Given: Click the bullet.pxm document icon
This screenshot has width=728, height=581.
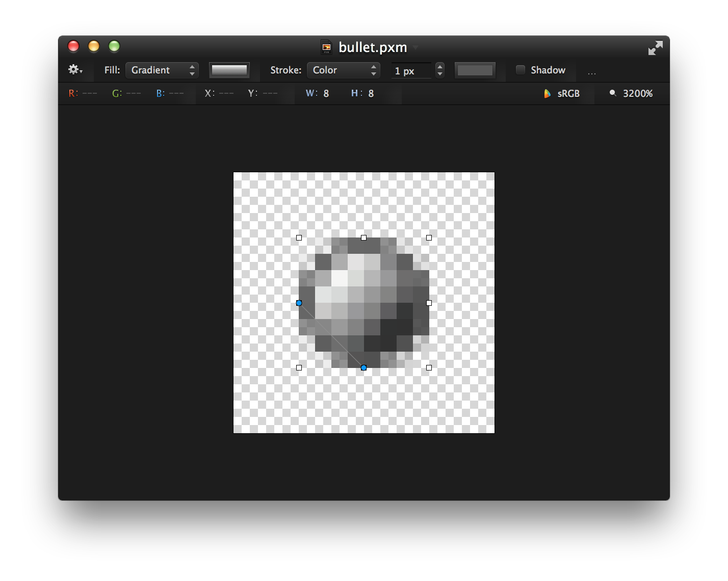Looking at the screenshot, I should pyautogui.click(x=326, y=47).
